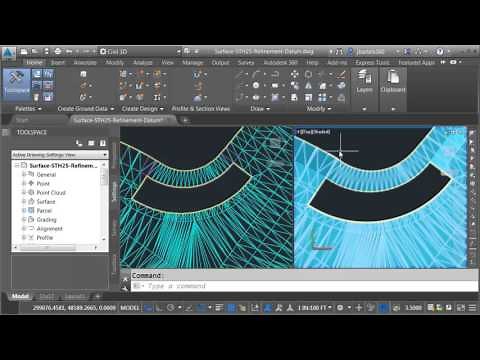
Task: Open Active Drawing Settings View dropdown
Action: click(60, 155)
